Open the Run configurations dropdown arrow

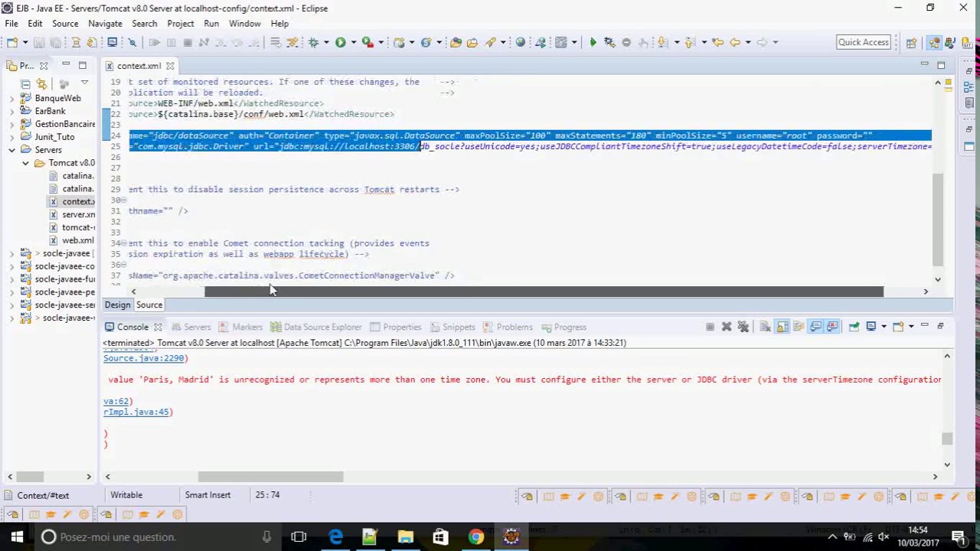coord(353,43)
